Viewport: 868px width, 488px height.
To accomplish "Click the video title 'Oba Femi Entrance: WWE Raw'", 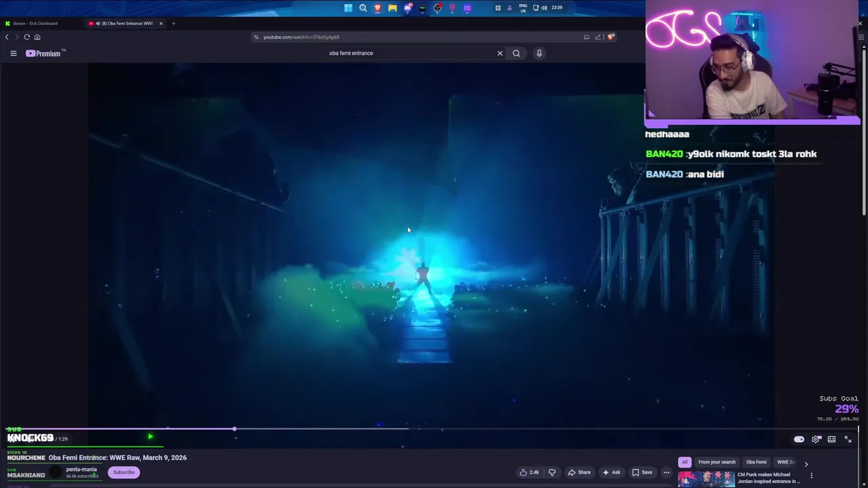I will pos(117,457).
